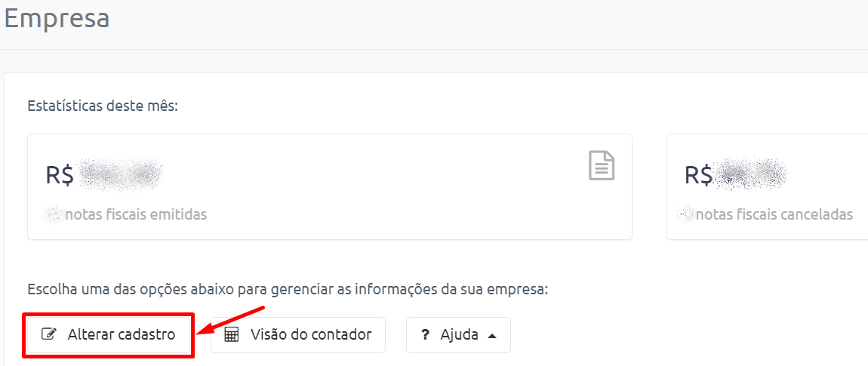
Task: Click the Estatísticas deste mês label
Action: [x=103, y=106]
